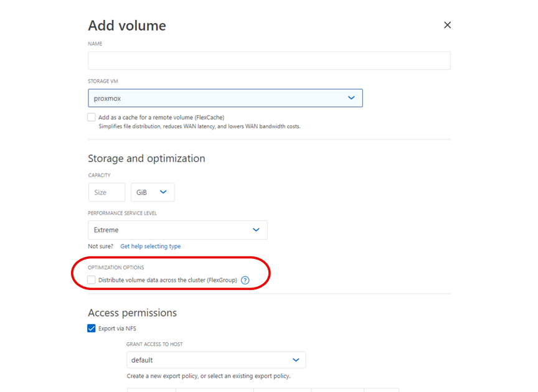The width and height of the screenshot is (538, 392).
Task: Expand the Grant Access to Host dropdown
Action: pos(216,360)
